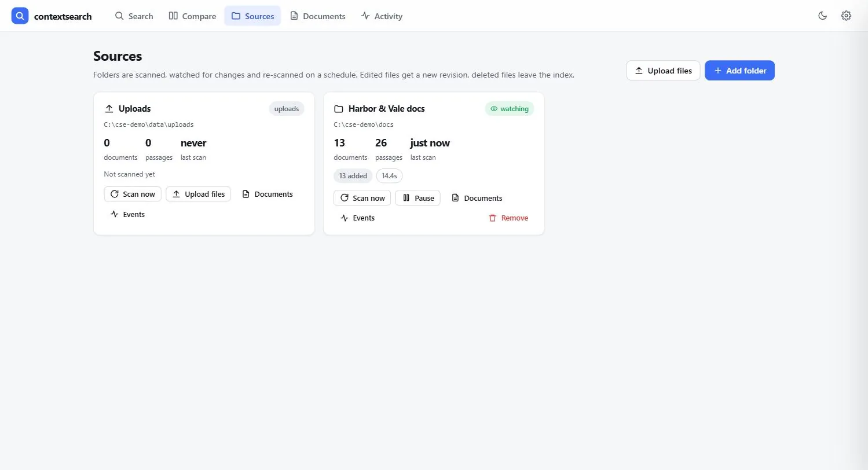Scan now on Harbor & Vale docs
Screen dimensions: 868x470
pos(362,198)
